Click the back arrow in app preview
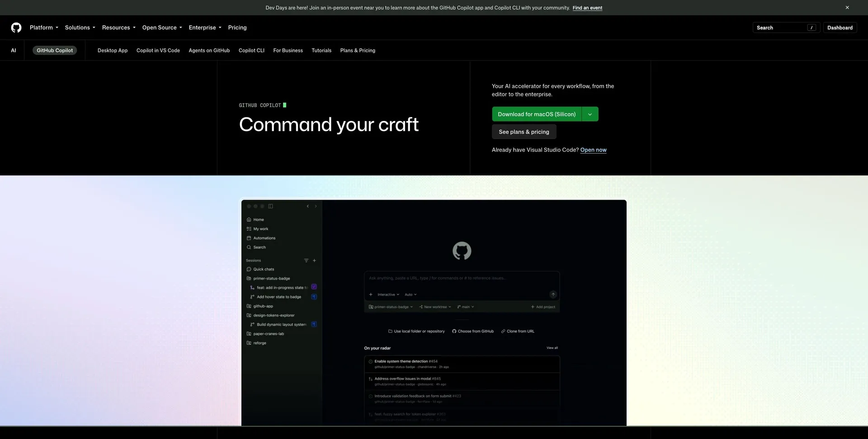Image resolution: width=868 pixels, height=439 pixels. 308,206
